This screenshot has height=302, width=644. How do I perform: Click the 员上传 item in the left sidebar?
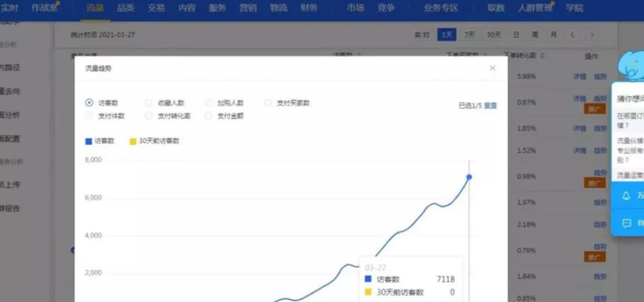pos(10,185)
